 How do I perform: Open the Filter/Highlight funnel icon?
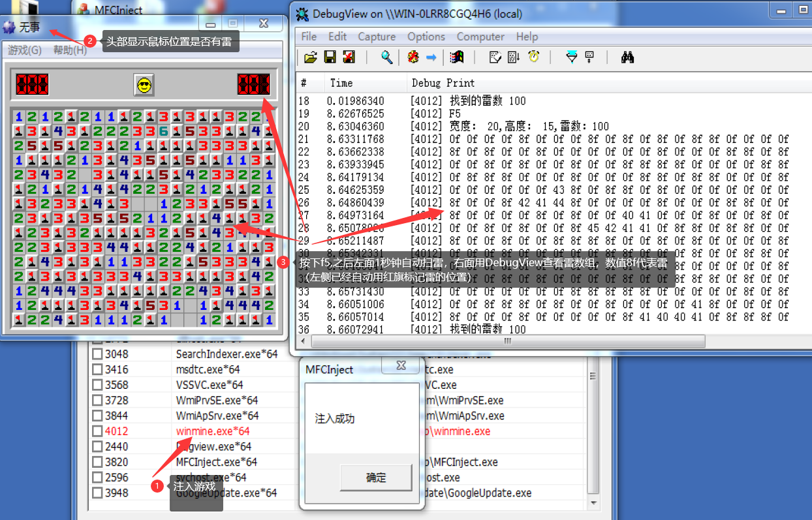point(572,57)
